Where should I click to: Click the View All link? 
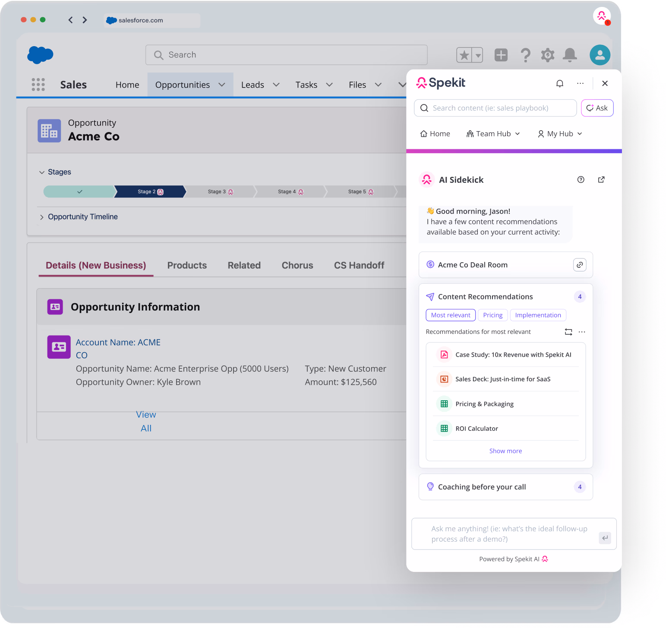coord(146,421)
